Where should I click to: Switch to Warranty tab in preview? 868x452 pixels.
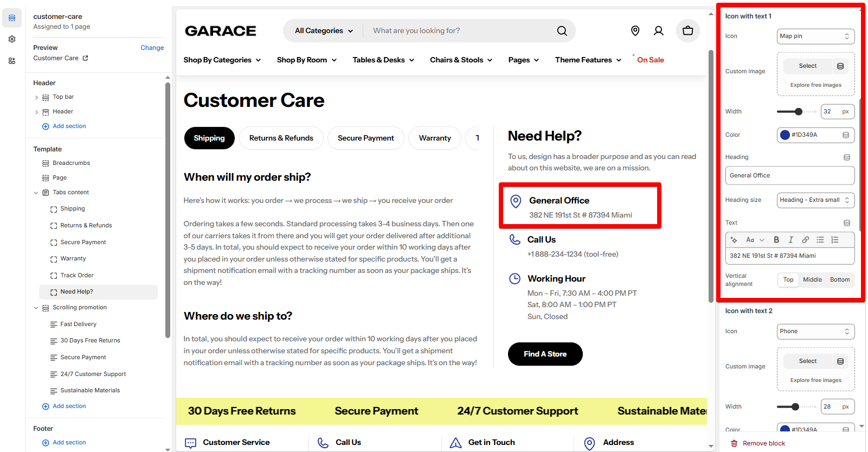click(x=435, y=138)
